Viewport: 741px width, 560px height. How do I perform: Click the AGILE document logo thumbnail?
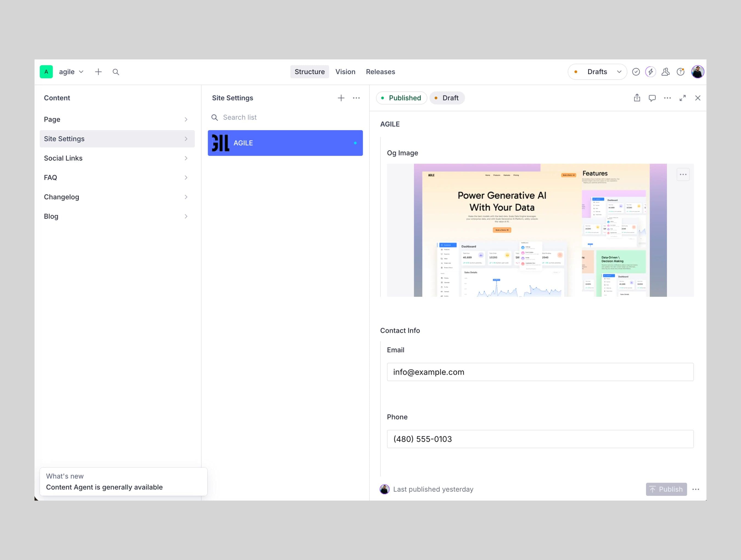coord(221,143)
